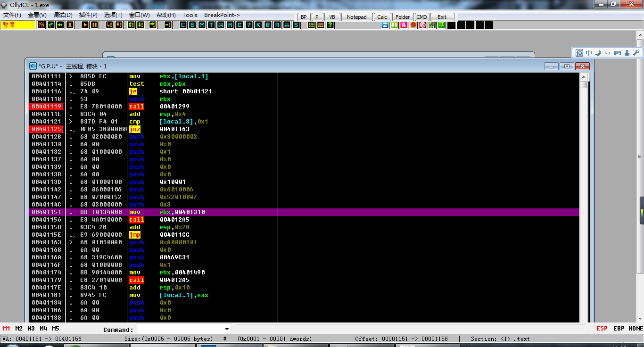Select the 'mov [local.1],eax' line

click(304, 295)
